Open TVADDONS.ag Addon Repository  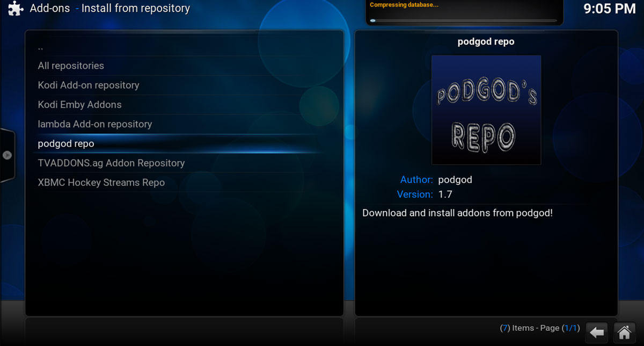pos(184,163)
